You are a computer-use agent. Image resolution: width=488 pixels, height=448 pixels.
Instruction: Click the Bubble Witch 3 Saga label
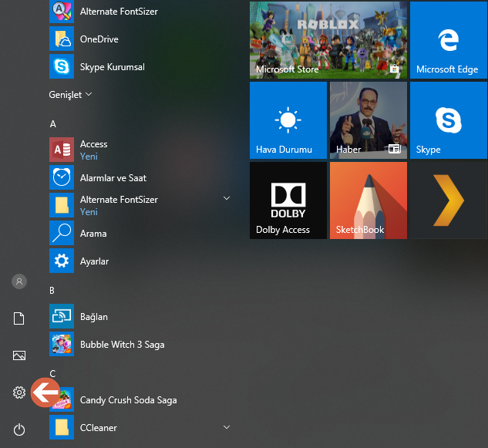tap(123, 345)
